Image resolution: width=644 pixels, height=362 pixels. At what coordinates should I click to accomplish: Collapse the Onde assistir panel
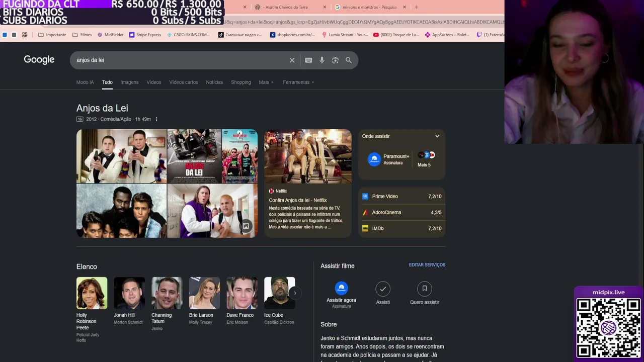coord(437,136)
